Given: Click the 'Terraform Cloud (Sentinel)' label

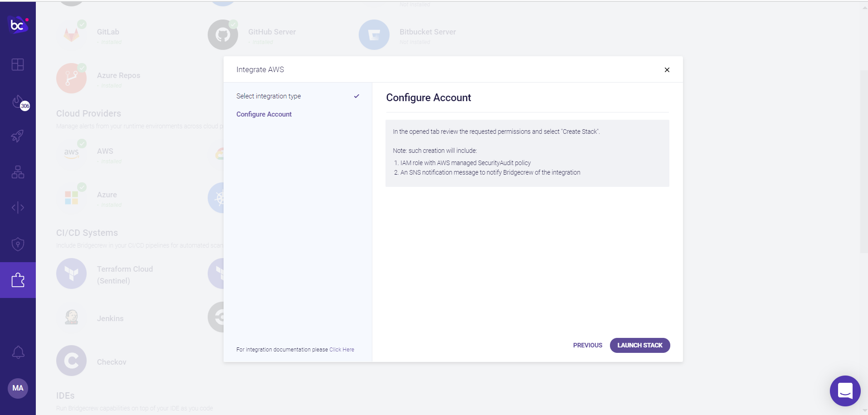Looking at the screenshot, I should click(125, 275).
